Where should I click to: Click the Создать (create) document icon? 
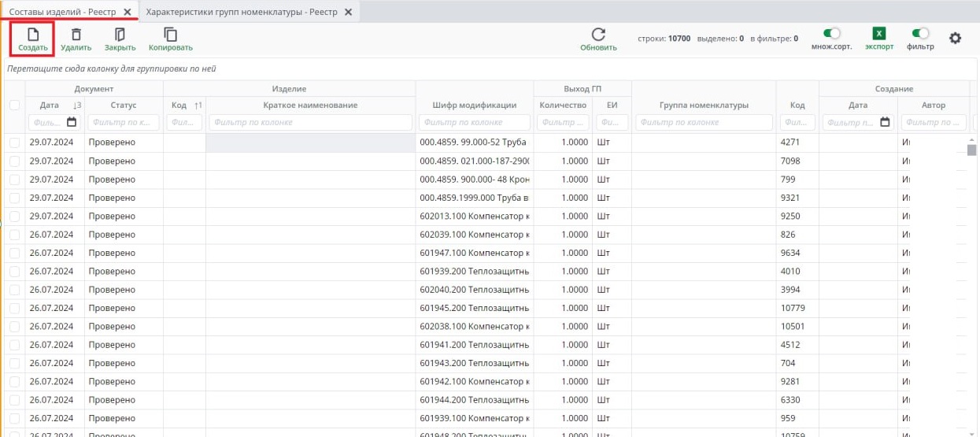tap(32, 34)
